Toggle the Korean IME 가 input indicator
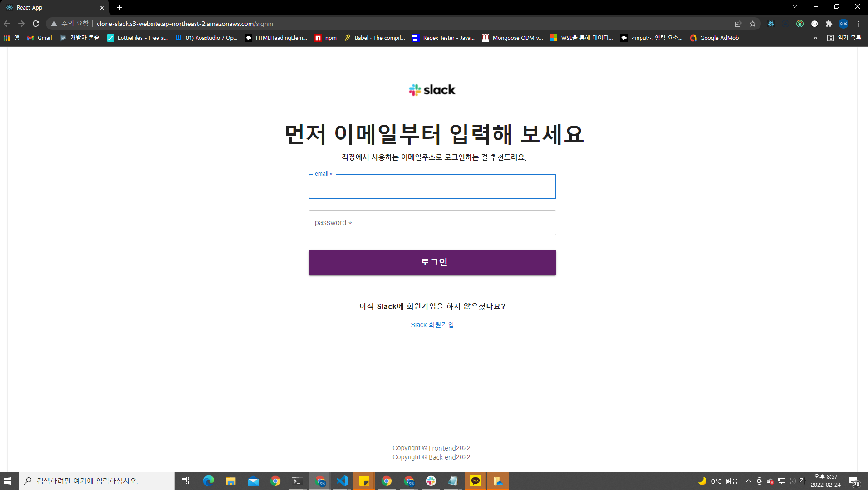The width and height of the screenshot is (868, 490). click(803, 481)
